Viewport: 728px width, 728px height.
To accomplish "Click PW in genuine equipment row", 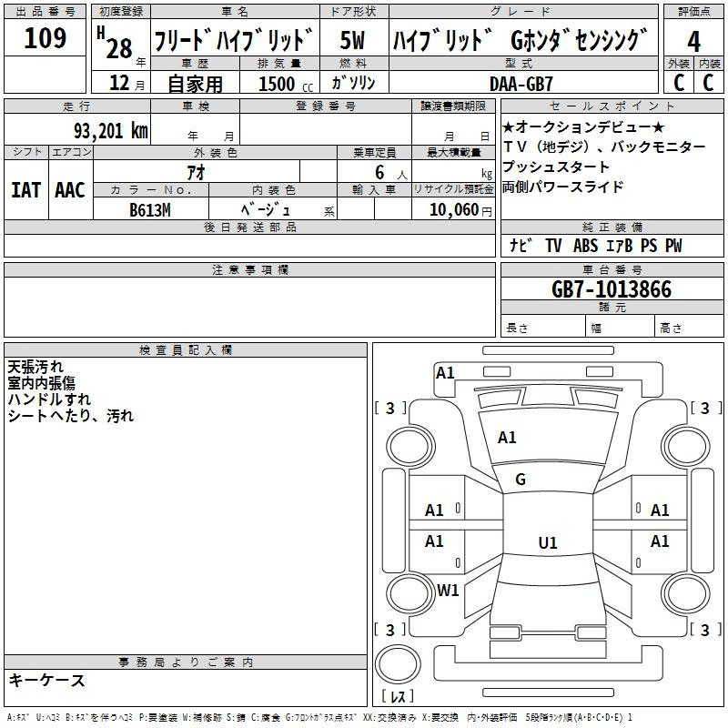I will click(x=673, y=245).
